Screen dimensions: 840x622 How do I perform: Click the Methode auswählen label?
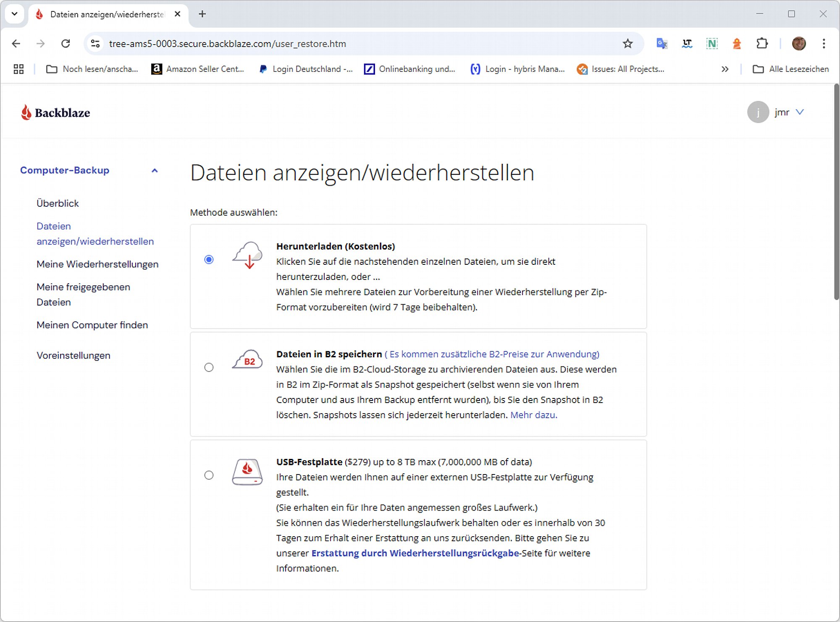234,213
